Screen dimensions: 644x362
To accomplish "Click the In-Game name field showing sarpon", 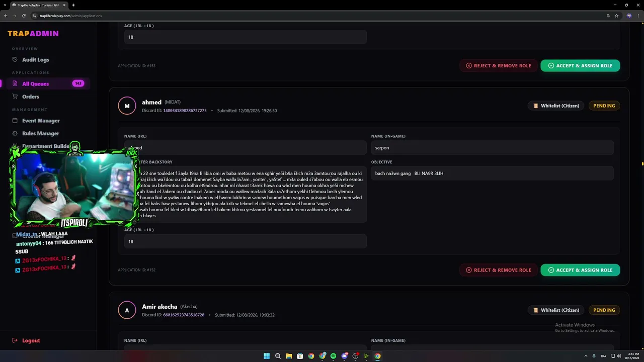I will pos(492,148).
